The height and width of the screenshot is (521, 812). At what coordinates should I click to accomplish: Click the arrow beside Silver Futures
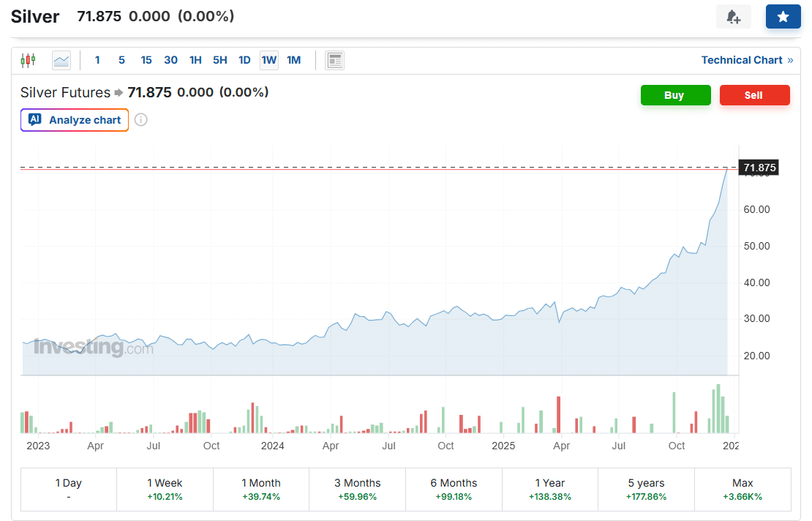(x=119, y=93)
